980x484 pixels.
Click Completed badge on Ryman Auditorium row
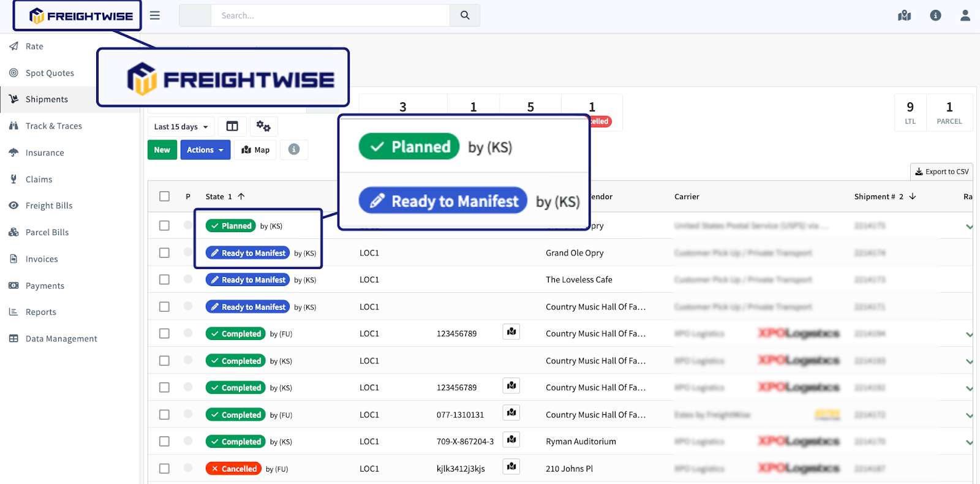coord(236,442)
